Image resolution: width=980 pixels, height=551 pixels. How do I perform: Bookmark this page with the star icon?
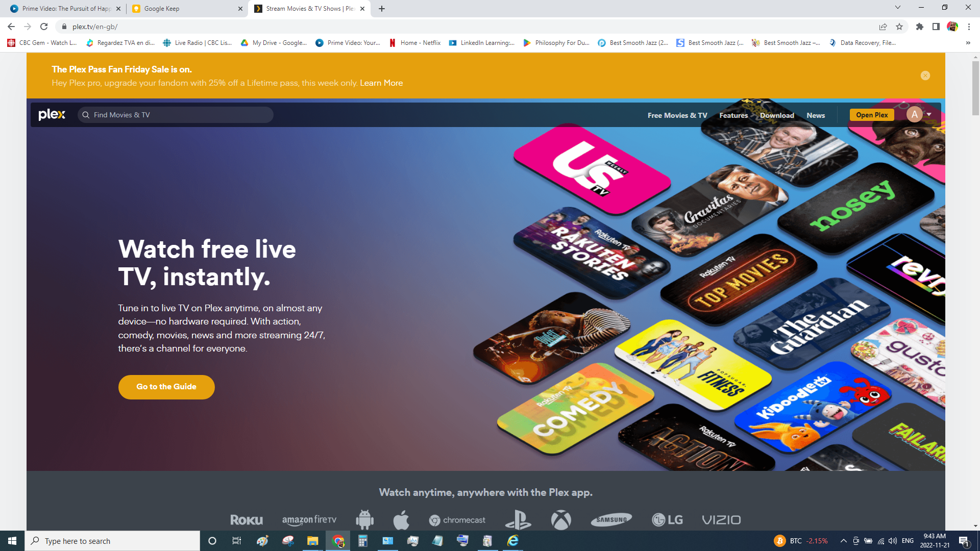[x=899, y=27]
